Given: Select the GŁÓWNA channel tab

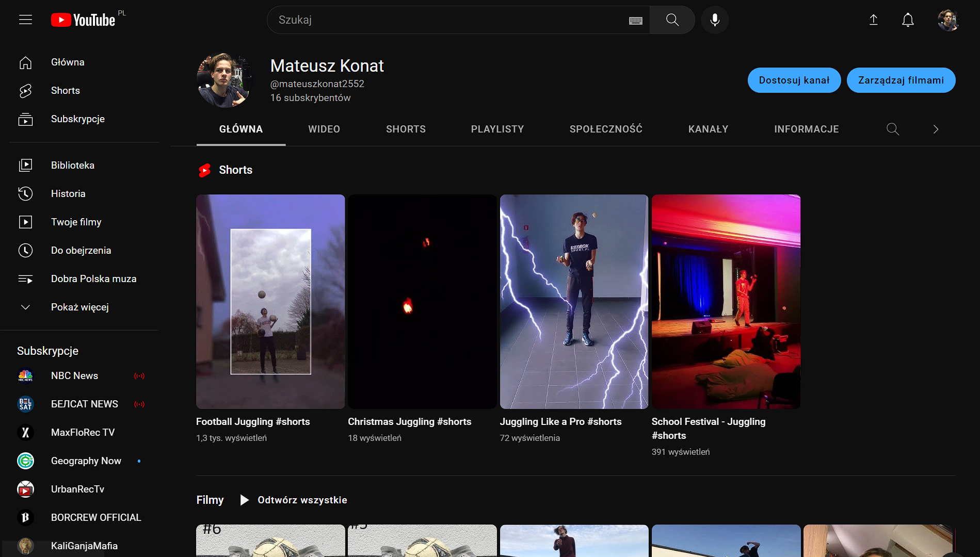Looking at the screenshot, I should point(241,129).
